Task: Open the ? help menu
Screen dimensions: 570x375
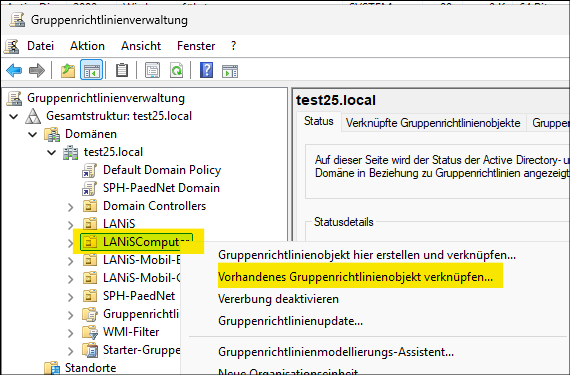Action: coord(233,46)
